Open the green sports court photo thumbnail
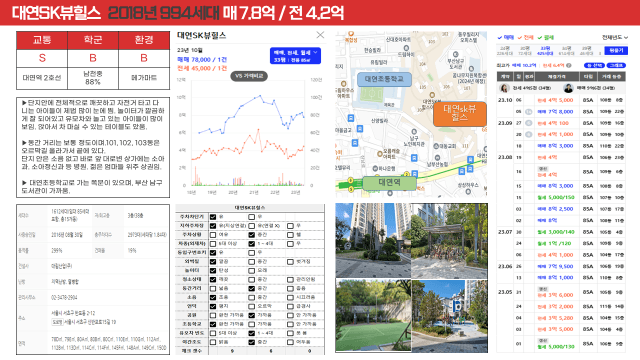 point(373,315)
